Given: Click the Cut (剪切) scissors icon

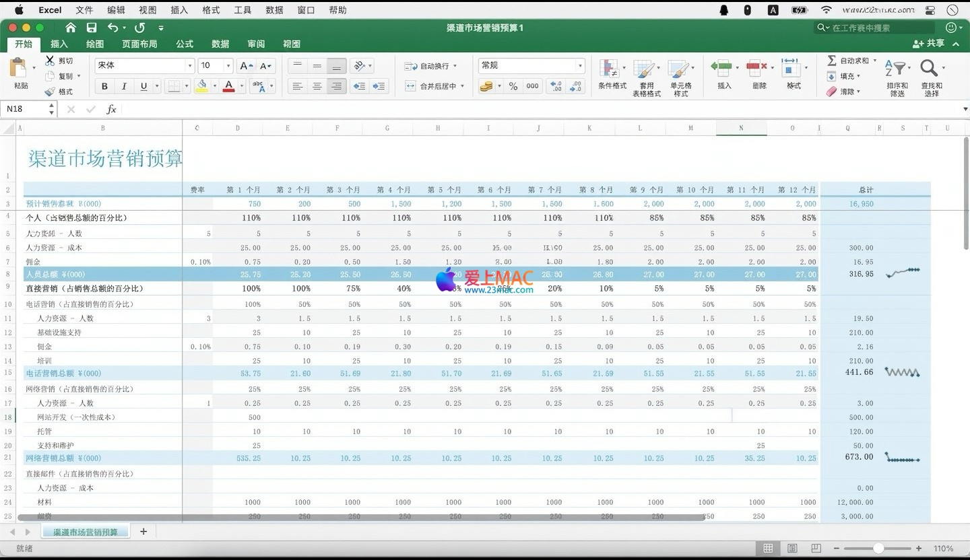Looking at the screenshot, I should click(50, 61).
